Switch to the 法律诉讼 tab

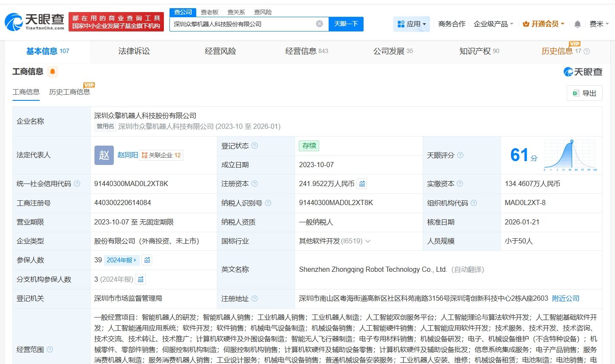click(134, 51)
